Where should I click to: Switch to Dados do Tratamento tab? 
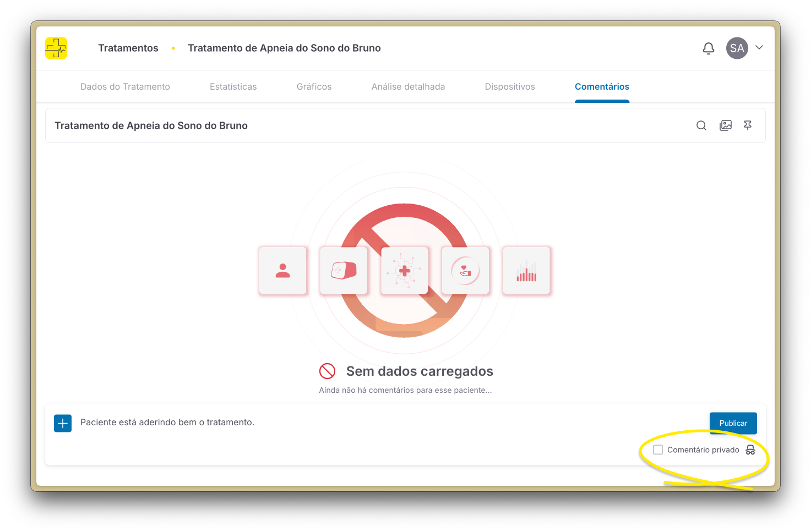click(125, 87)
